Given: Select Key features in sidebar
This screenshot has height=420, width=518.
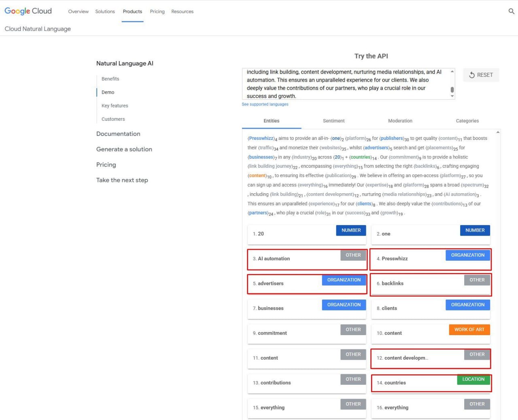Looking at the screenshot, I should point(115,106).
